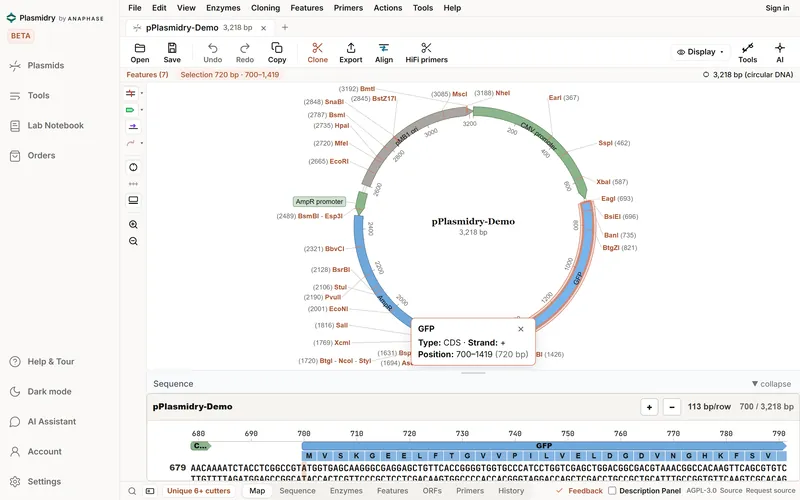Decrease bp per row with minus button
Image resolution: width=800 pixels, height=500 pixels.
click(672, 407)
